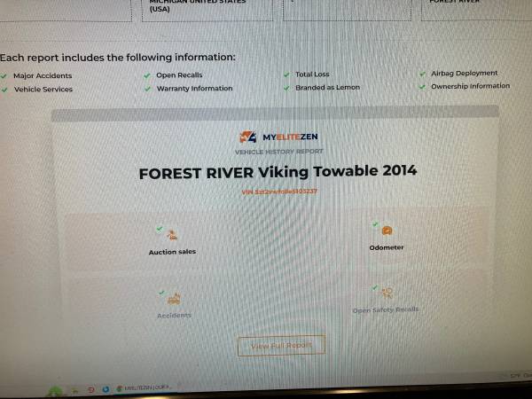The image size is (532, 399).
Task: Click the green check beside Vehicle Services
Action: (4, 90)
